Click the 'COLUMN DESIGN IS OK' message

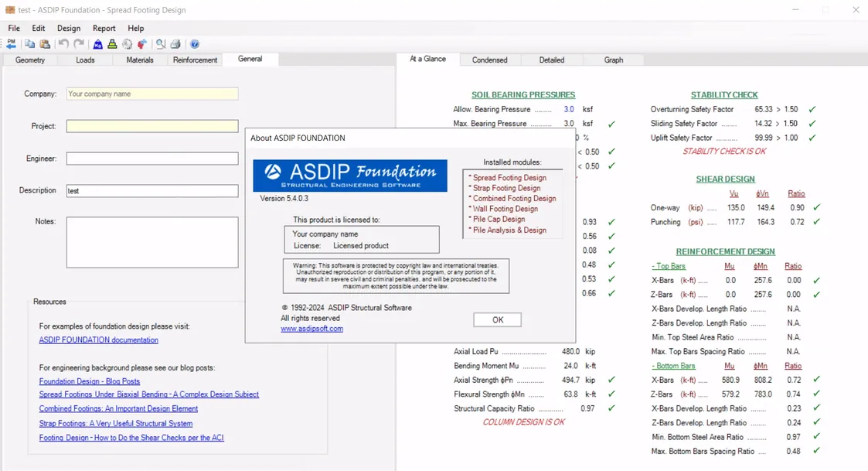click(524, 422)
